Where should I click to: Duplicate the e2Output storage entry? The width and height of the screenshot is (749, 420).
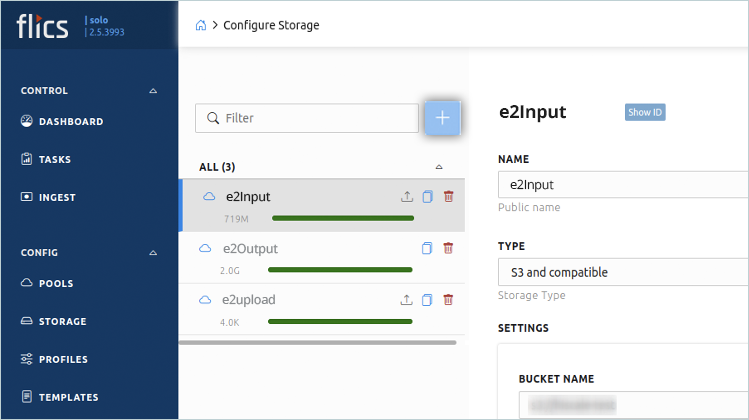(428, 248)
